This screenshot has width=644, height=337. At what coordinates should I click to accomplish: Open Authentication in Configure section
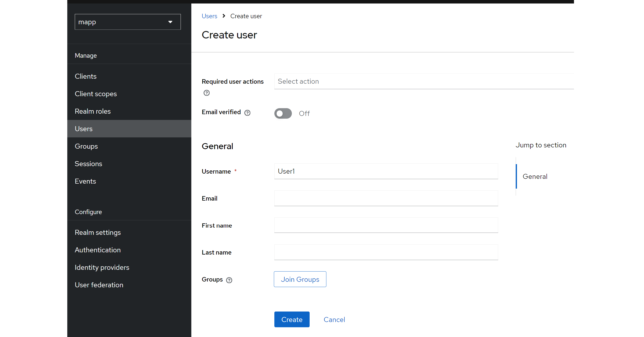pos(98,250)
